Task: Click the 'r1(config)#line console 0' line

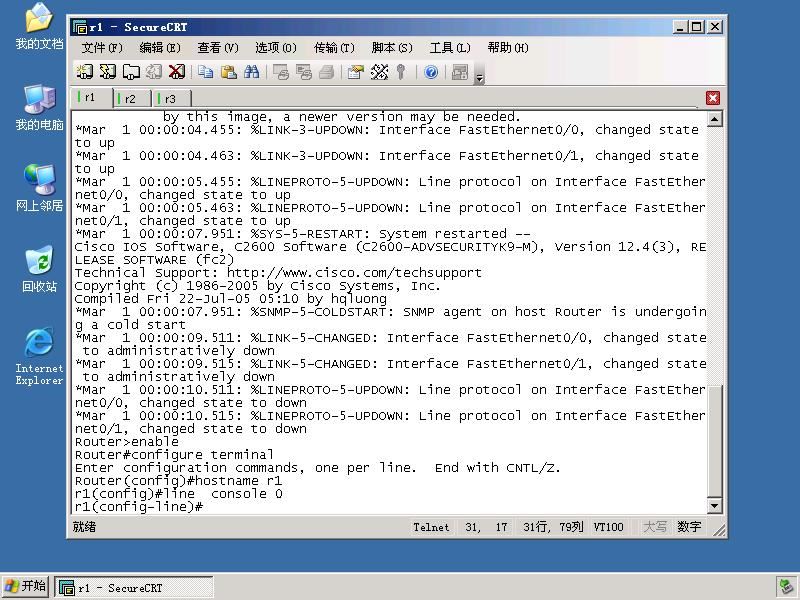Action: [x=178, y=494]
